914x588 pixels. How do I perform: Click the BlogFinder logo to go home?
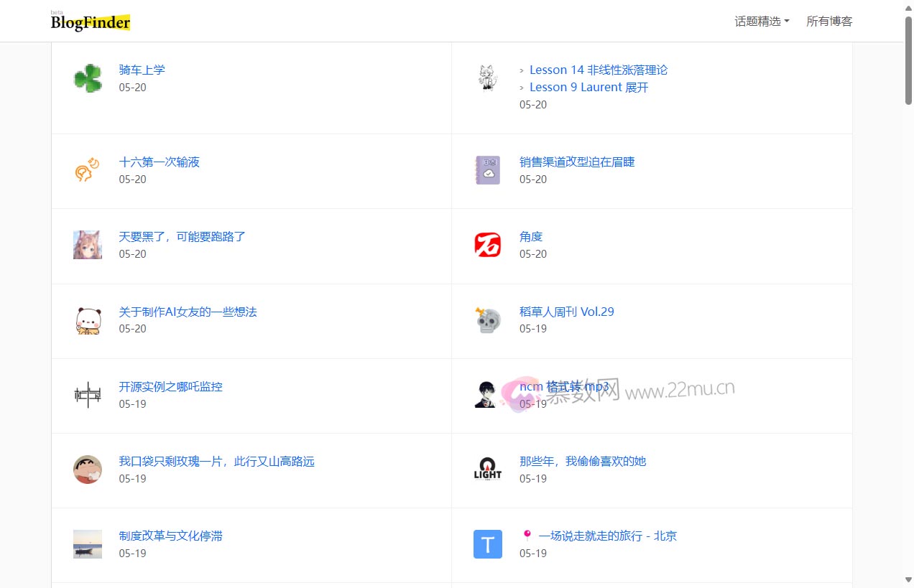pyautogui.click(x=91, y=22)
